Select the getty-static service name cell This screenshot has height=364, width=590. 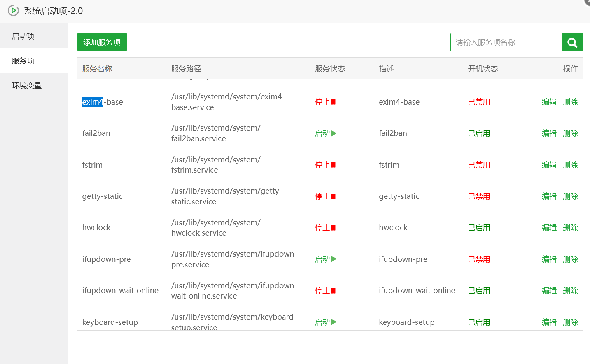click(x=102, y=196)
